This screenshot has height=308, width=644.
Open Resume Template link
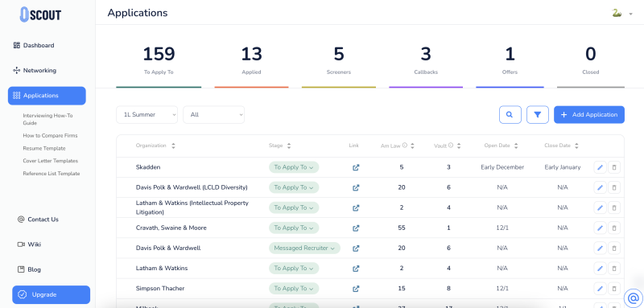[x=44, y=148]
